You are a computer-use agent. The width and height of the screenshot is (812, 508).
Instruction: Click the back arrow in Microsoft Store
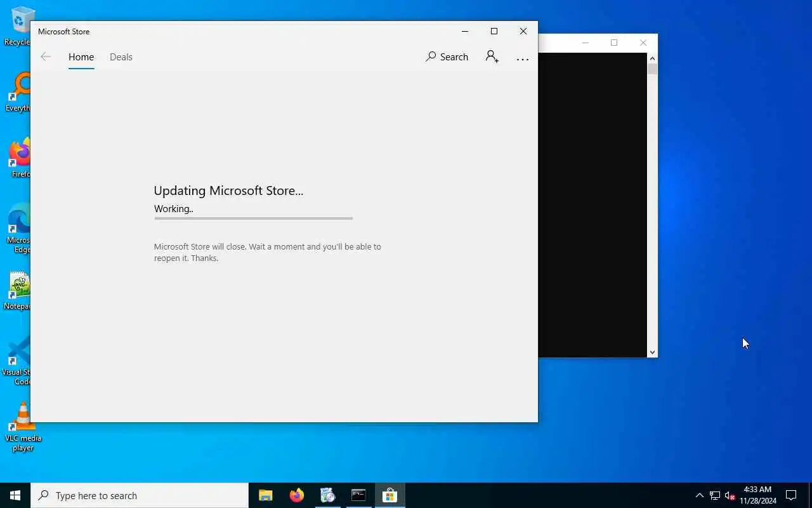click(x=46, y=57)
